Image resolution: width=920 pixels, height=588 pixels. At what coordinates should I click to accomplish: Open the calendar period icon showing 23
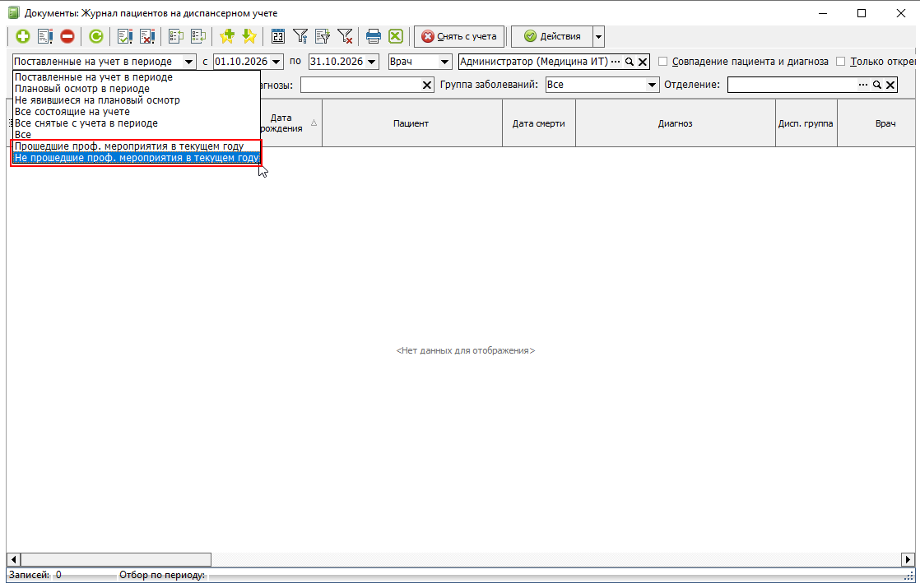(x=278, y=36)
